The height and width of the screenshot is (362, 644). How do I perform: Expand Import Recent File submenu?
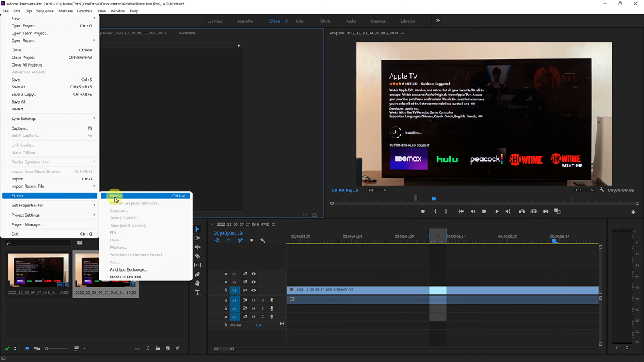tap(49, 186)
